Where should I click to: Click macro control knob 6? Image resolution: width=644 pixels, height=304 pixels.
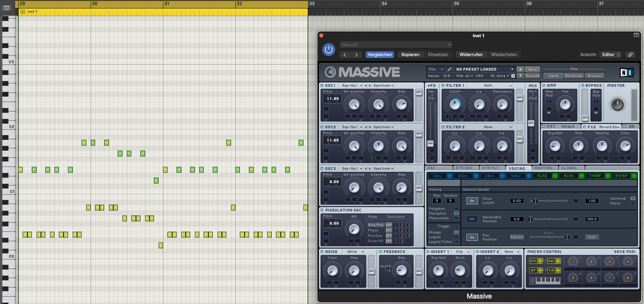coord(591,278)
